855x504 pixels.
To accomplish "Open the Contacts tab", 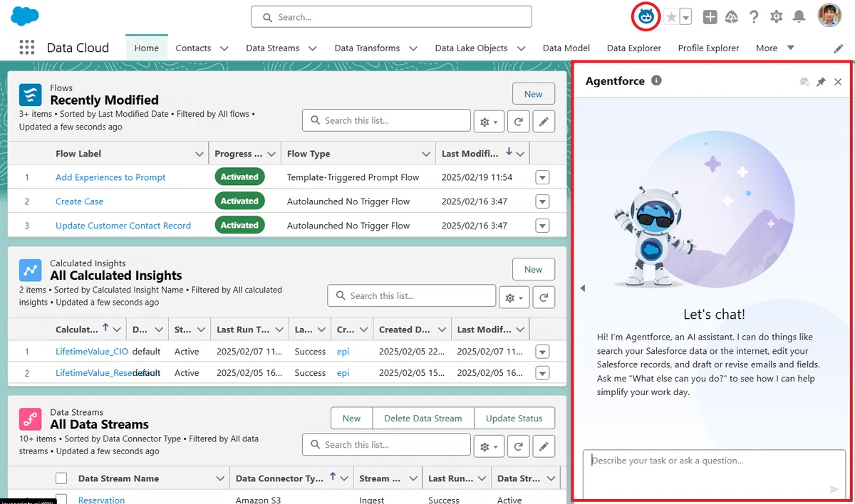I will (x=193, y=48).
